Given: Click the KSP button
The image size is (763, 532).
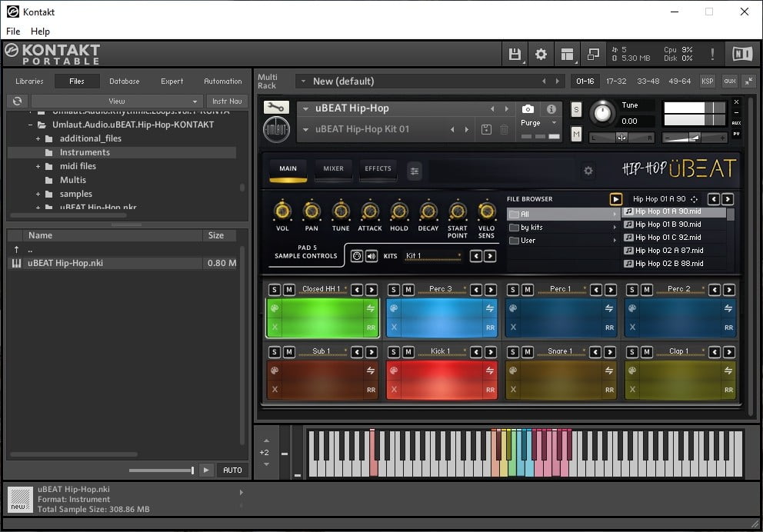Looking at the screenshot, I should [x=707, y=81].
